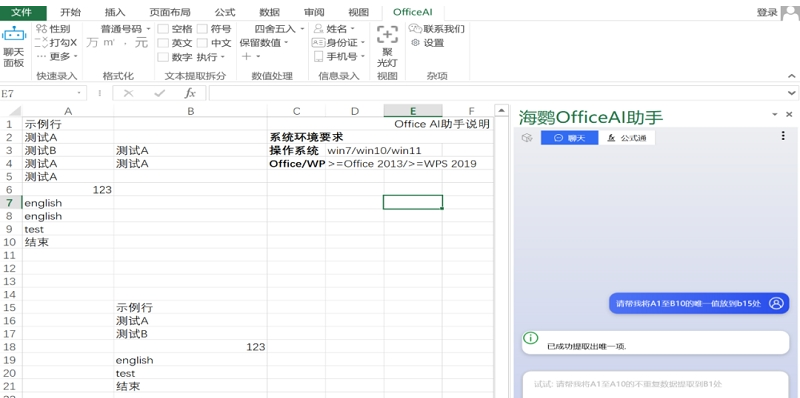Activate the 聚光灯 spotlight view icon
800x398 pixels.
tap(387, 35)
